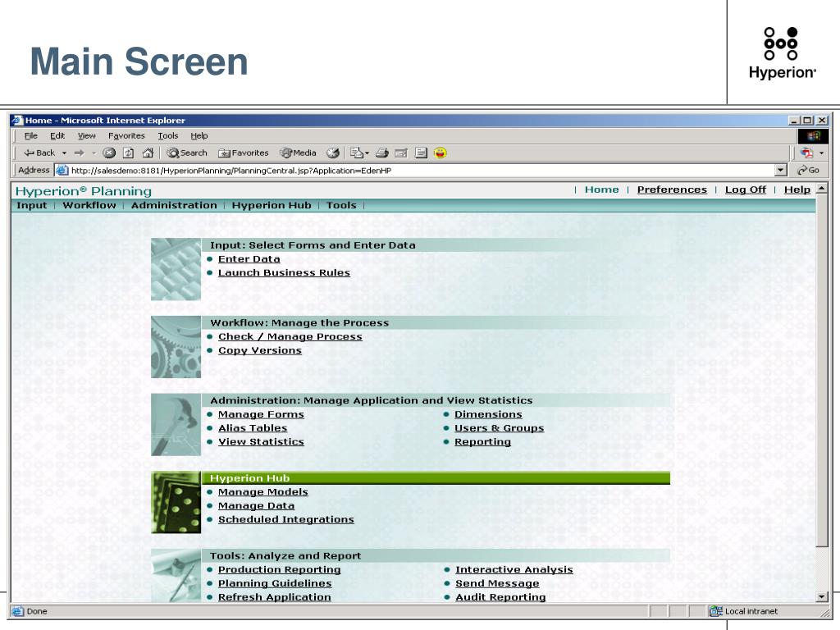Stop page loading with Stop icon

coord(109,153)
